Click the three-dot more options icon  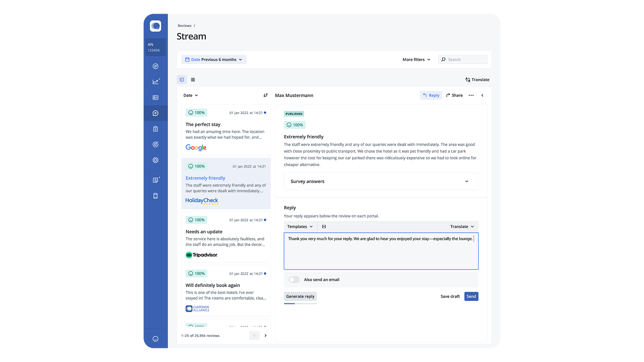coord(471,95)
